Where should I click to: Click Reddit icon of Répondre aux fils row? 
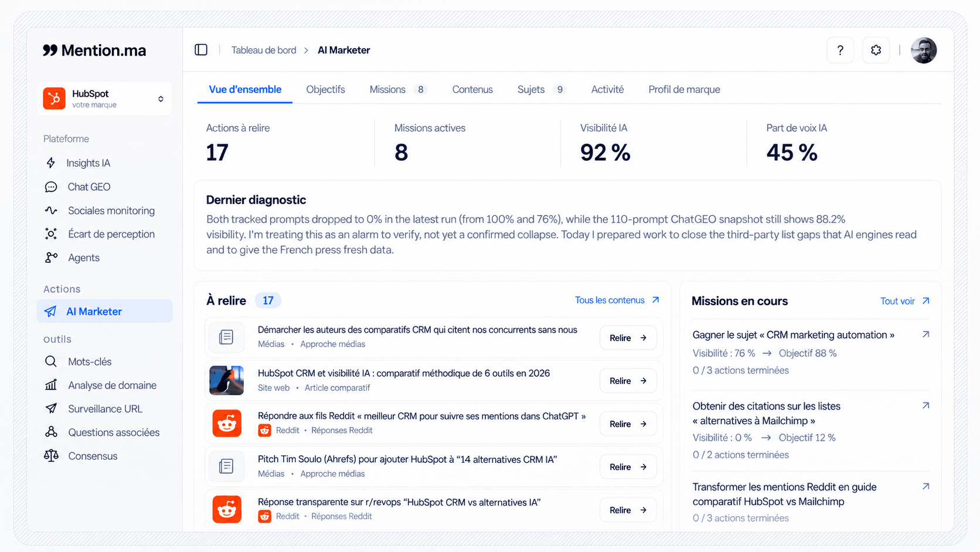(x=226, y=424)
